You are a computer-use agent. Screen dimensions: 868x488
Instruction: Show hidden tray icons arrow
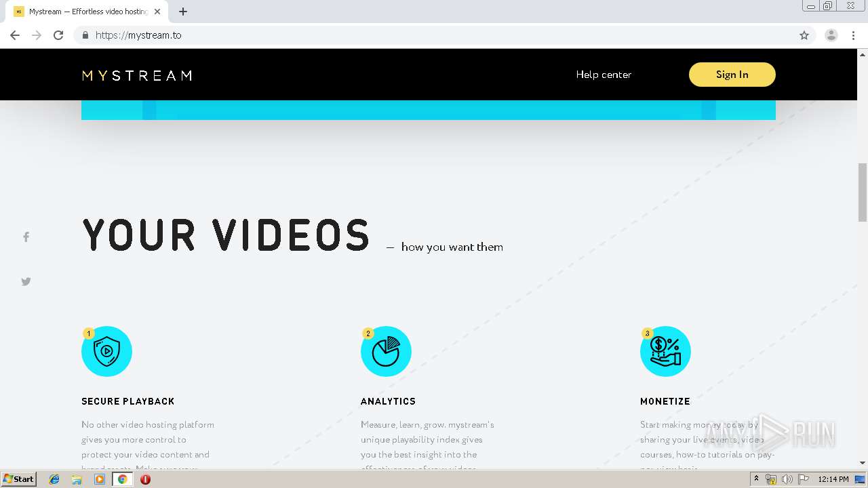tap(756, 479)
